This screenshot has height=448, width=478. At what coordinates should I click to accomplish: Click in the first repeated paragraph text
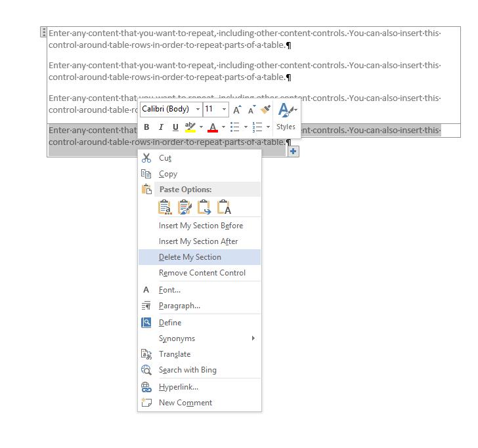click(x=244, y=39)
